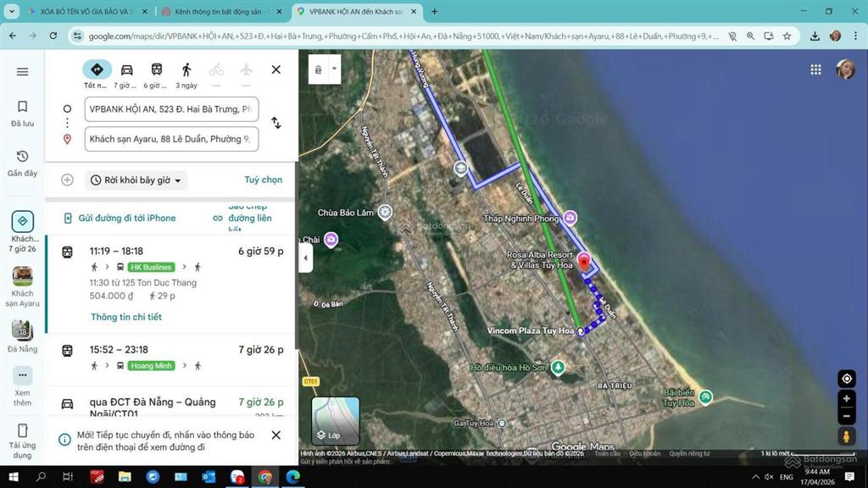This screenshot has height=488, width=868.
Task: Open the print options dropdown on map
Action: click(x=325, y=69)
